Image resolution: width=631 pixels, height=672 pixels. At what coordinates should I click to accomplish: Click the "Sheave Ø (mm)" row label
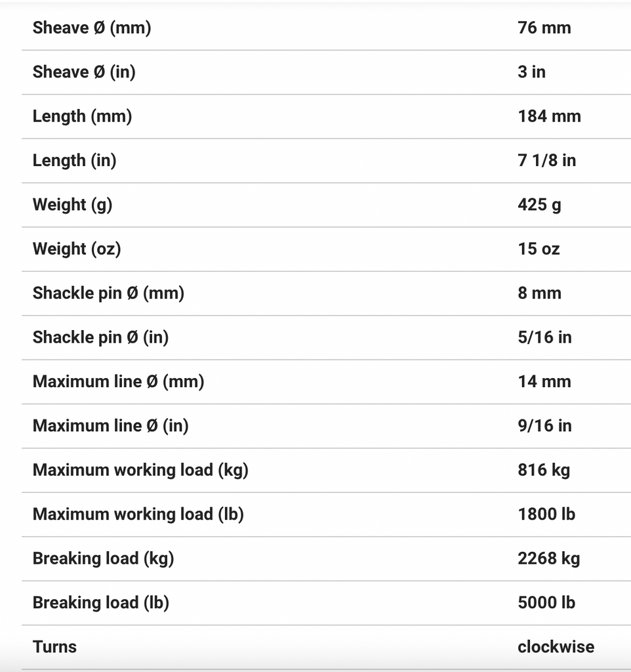coord(92,28)
